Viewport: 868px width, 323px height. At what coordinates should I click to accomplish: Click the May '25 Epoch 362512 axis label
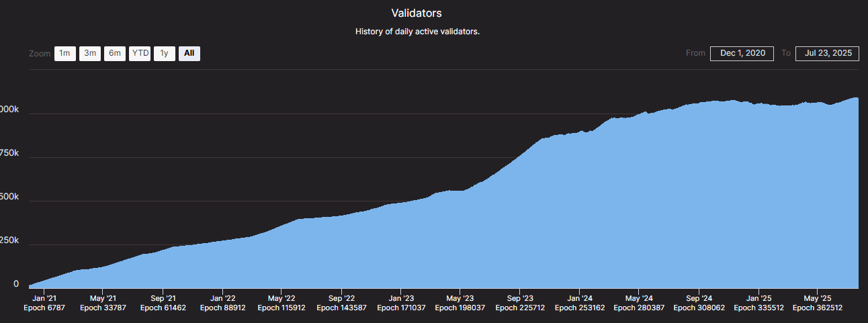tap(817, 303)
